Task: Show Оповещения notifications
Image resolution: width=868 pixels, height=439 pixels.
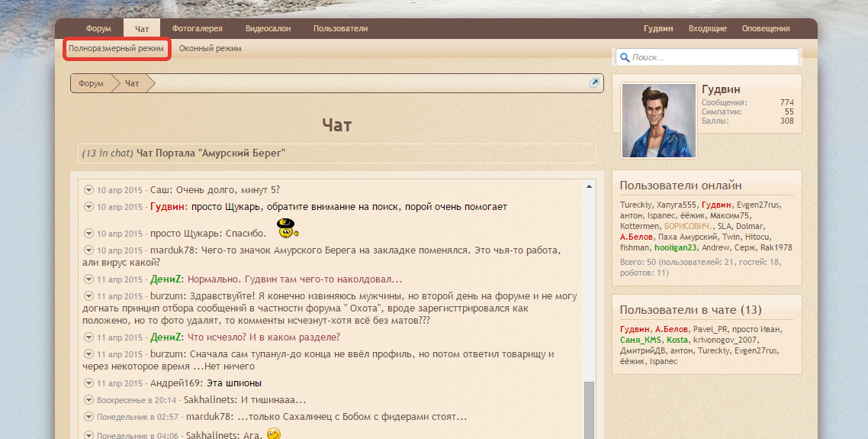Action: [x=765, y=29]
